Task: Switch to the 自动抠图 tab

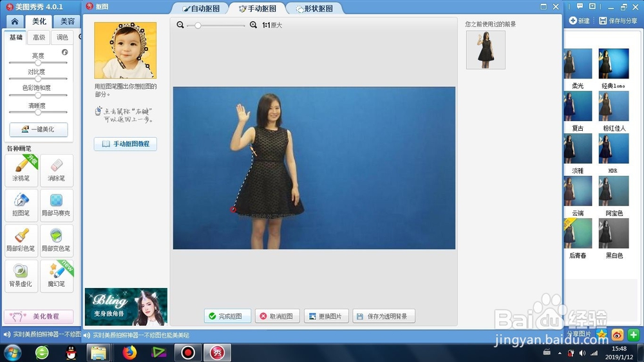Action: pyautogui.click(x=200, y=8)
